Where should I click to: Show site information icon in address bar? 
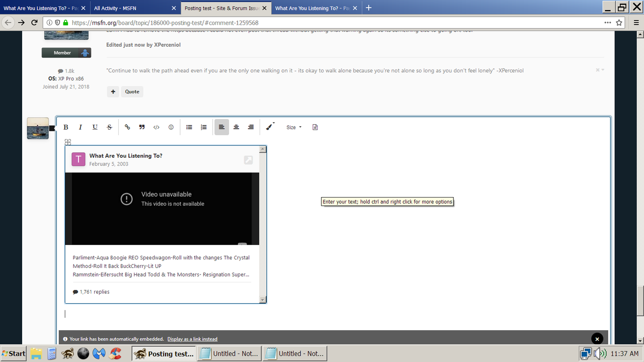pyautogui.click(x=50, y=23)
